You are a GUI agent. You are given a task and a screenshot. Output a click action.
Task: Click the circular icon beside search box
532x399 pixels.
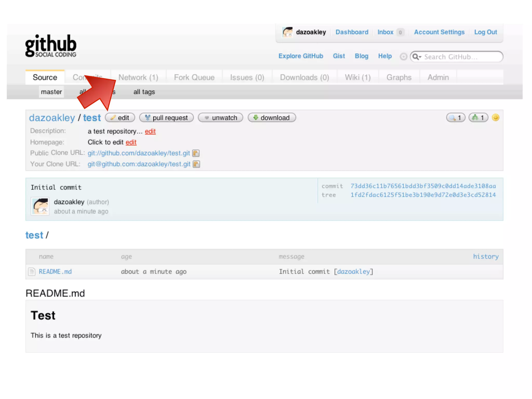(403, 57)
